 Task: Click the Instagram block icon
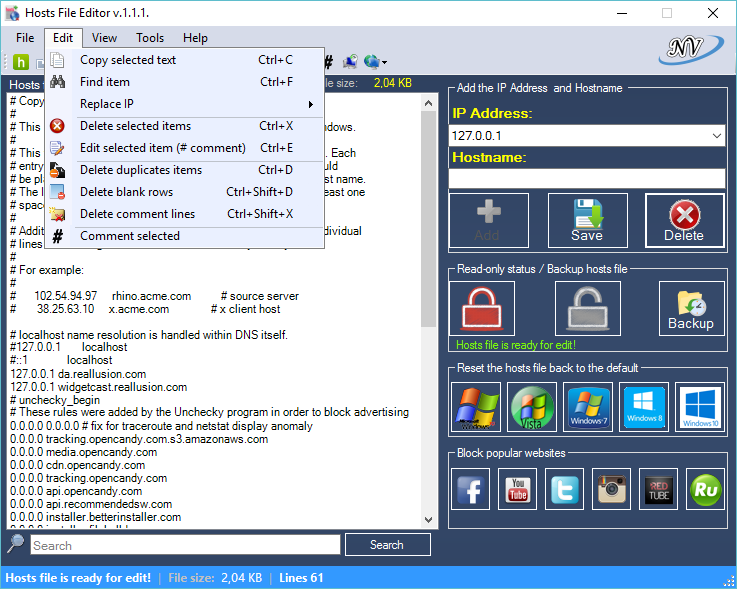(612, 489)
